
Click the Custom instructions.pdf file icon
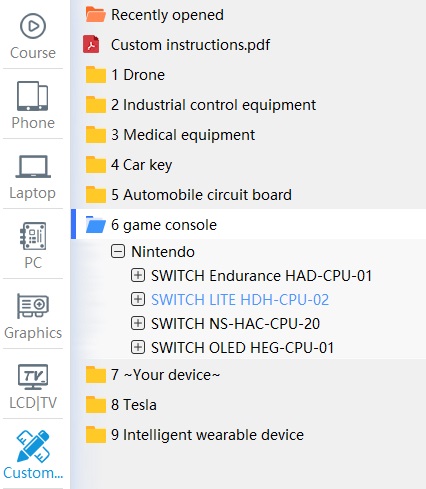coord(91,44)
